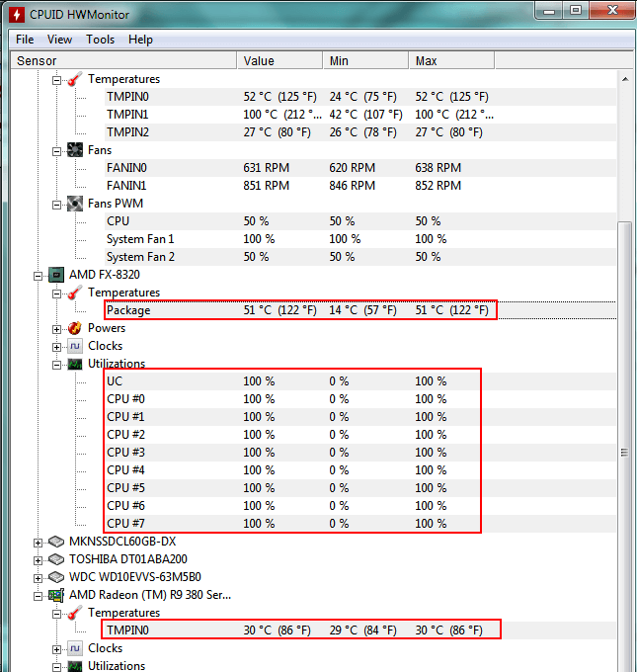Click the HWMonitor lightning bolt title icon
This screenshot has width=637, height=672.
tap(17, 15)
